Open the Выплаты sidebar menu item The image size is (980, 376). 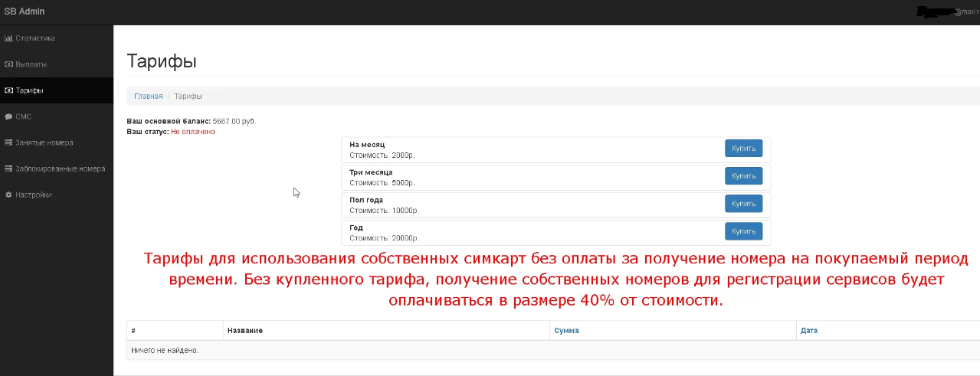click(31, 64)
